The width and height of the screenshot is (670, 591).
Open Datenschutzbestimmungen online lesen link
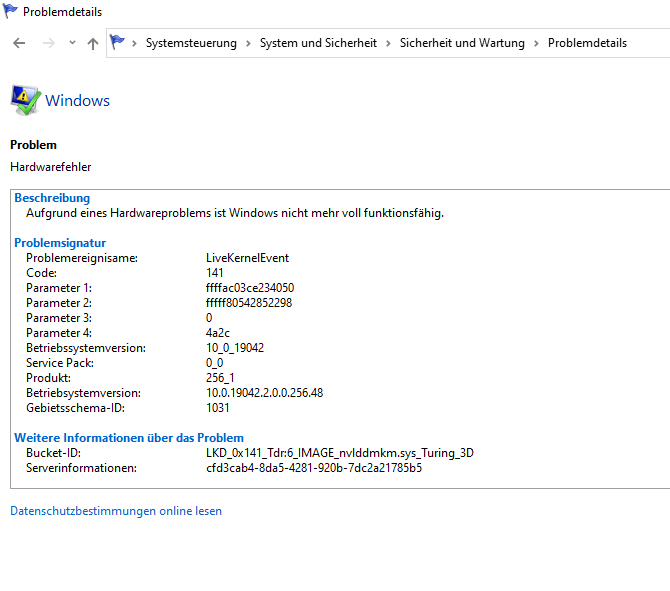click(x=116, y=511)
